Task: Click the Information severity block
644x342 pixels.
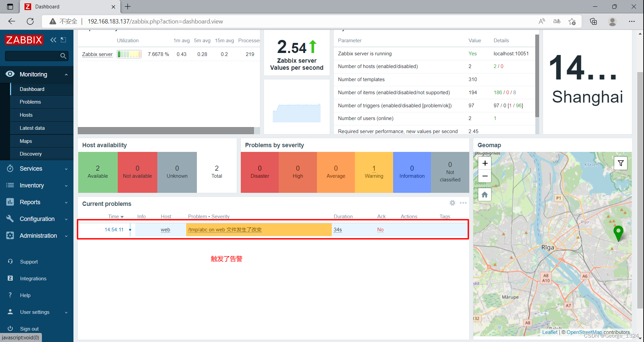Action: 412,172
